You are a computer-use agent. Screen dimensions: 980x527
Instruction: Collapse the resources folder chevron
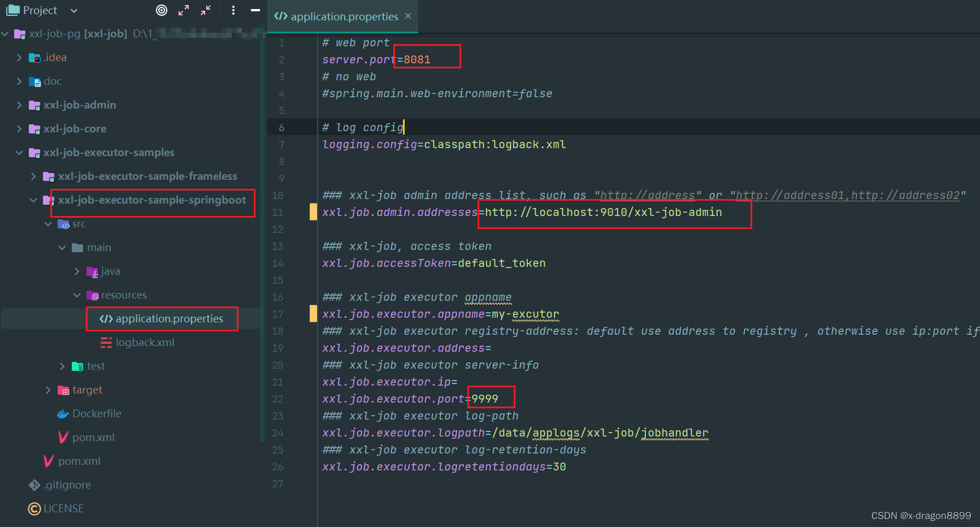(x=77, y=295)
